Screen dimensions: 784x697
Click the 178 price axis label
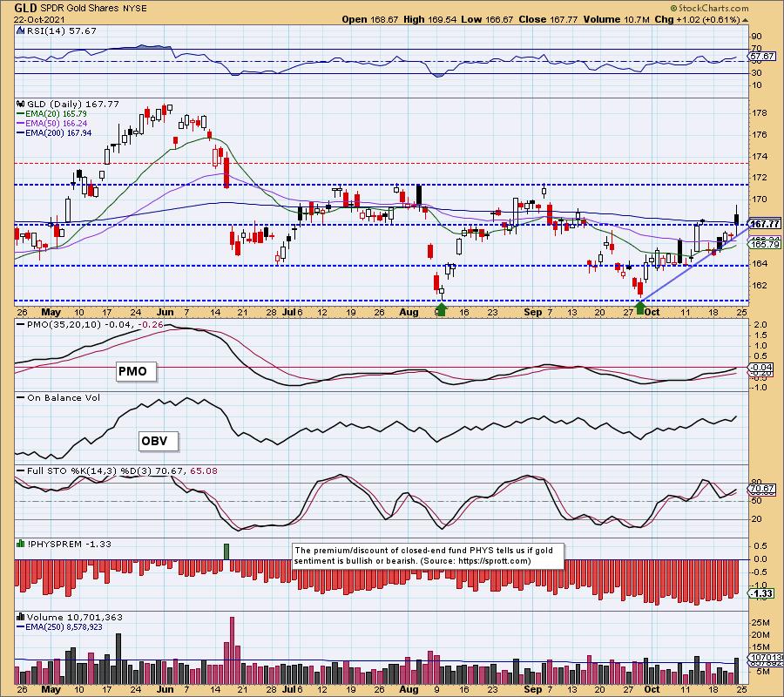coord(760,113)
